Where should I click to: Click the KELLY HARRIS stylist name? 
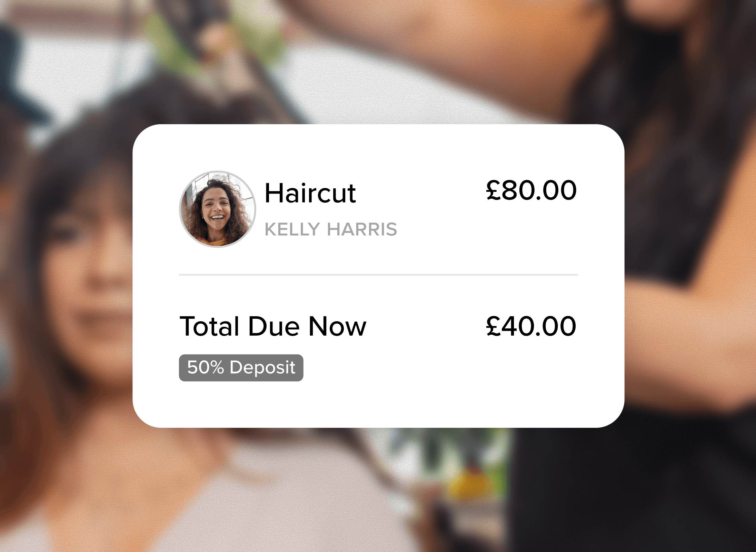click(x=331, y=229)
